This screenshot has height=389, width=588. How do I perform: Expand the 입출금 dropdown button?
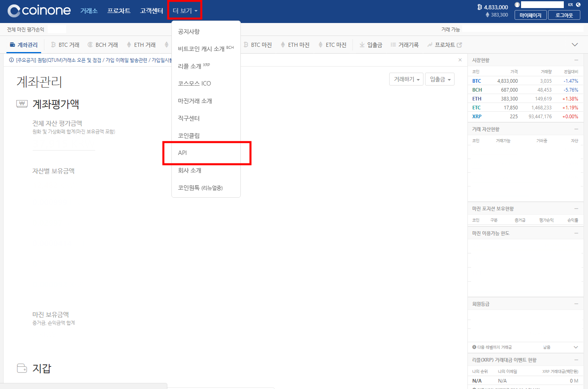coord(440,79)
